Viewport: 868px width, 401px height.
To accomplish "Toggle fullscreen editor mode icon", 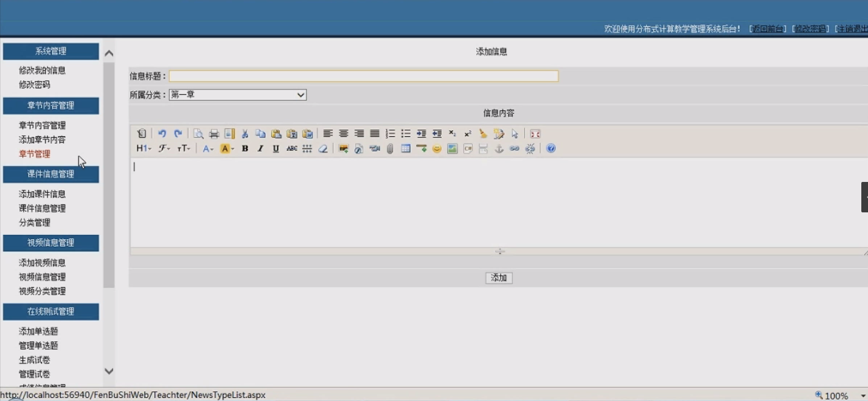I will point(535,134).
